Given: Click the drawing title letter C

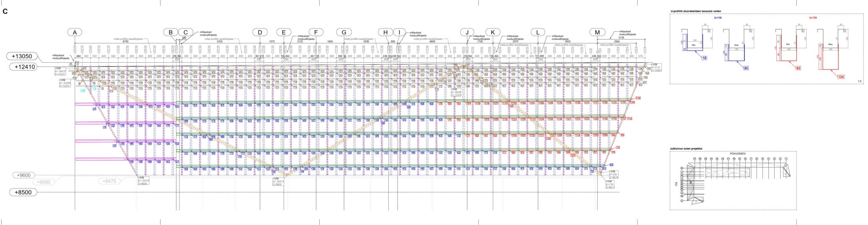Looking at the screenshot, I should point(5,11).
